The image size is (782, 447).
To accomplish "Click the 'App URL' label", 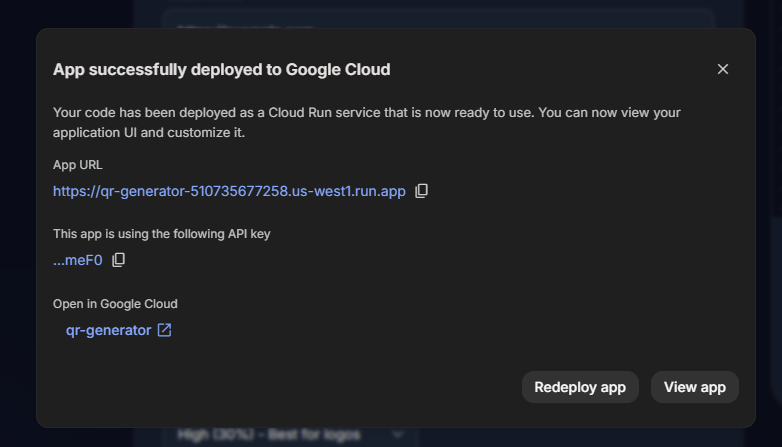I will [x=78, y=165].
